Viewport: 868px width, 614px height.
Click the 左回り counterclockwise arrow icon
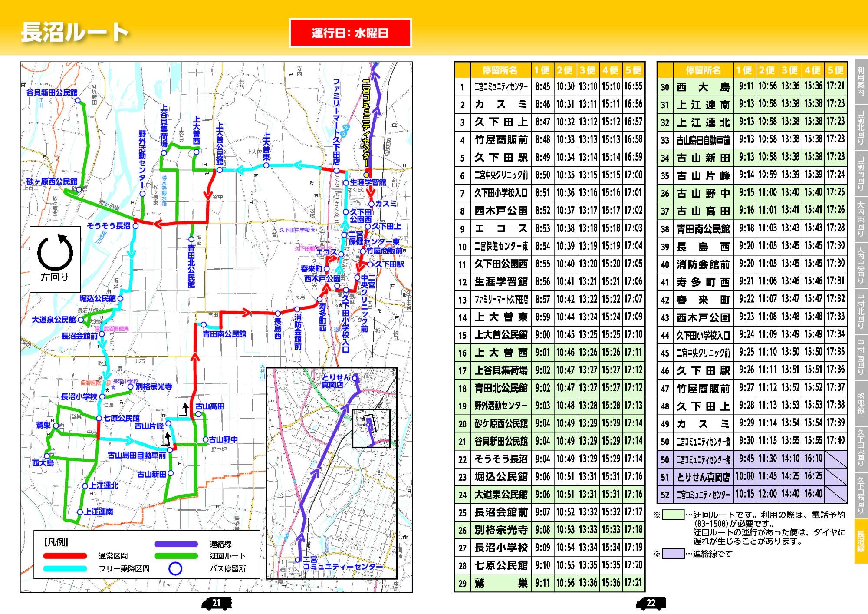55,253
